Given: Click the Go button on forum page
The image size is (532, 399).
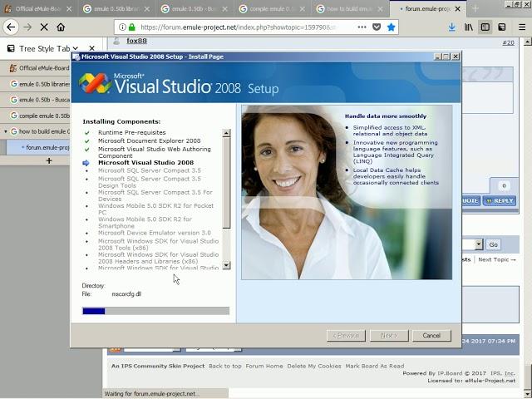Looking at the screenshot, I should [x=493, y=244].
